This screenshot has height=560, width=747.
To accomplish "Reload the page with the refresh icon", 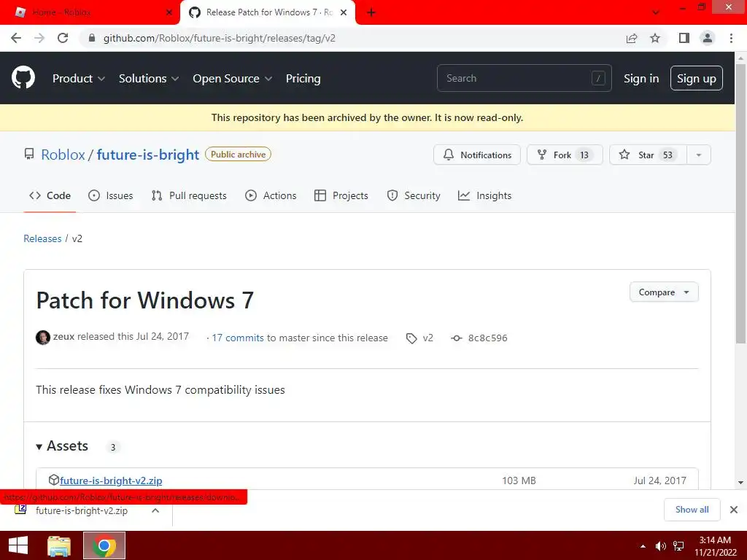I will (x=63, y=38).
